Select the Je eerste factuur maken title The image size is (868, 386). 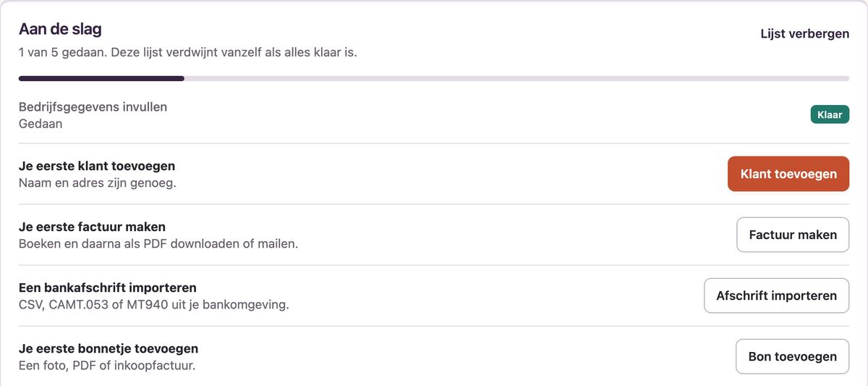[x=92, y=227]
